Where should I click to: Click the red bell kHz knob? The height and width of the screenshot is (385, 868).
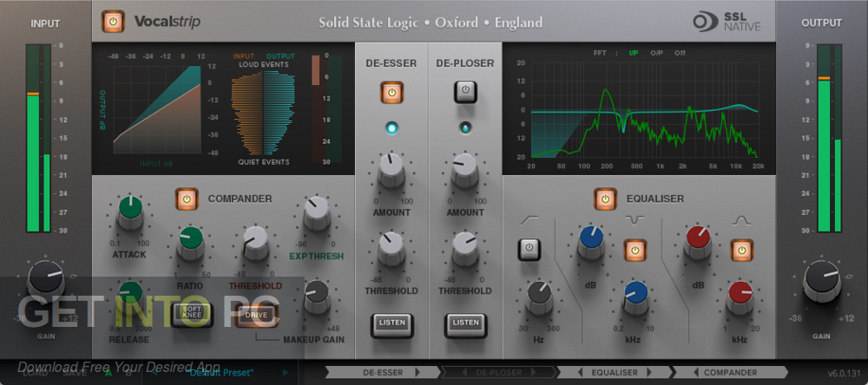740,296
